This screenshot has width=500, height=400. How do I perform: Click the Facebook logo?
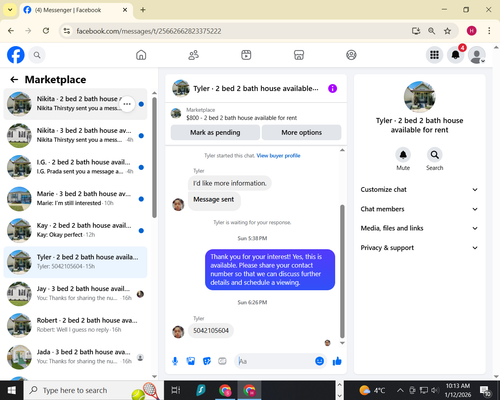tap(16, 55)
